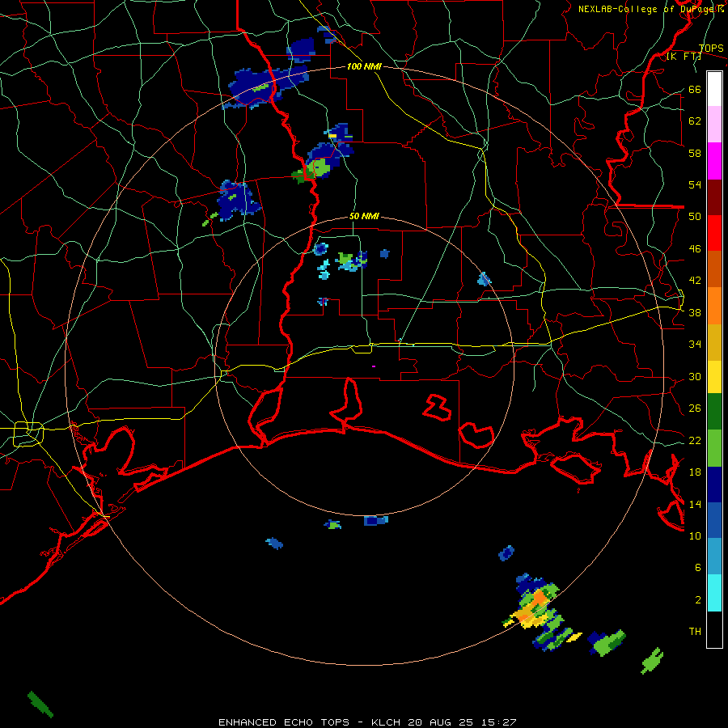Click the 46 value on legend scale

(695, 249)
